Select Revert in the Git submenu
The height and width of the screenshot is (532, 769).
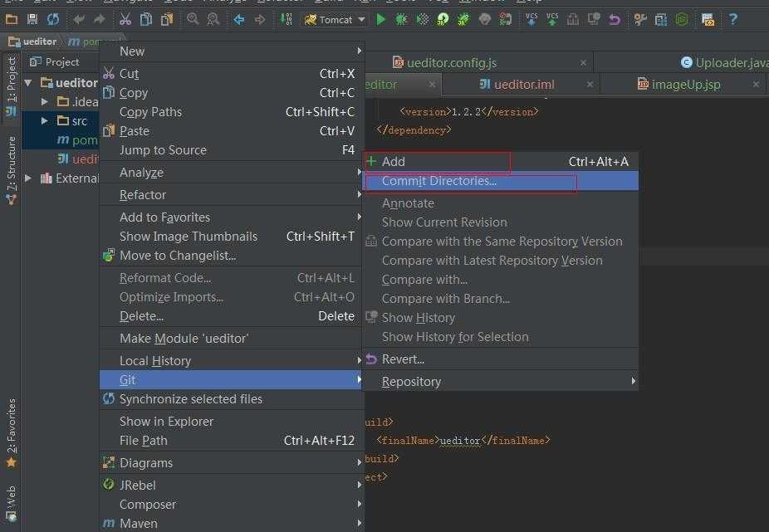(x=403, y=359)
